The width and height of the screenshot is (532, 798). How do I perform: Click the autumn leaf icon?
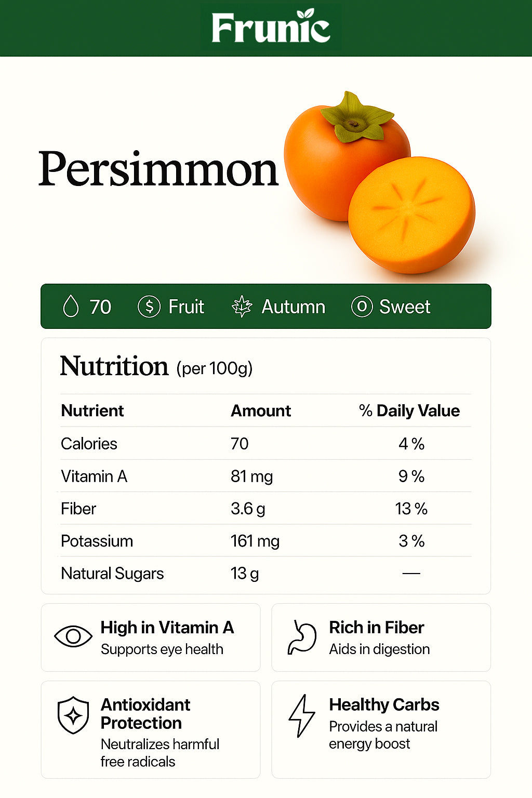tap(242, 307)
